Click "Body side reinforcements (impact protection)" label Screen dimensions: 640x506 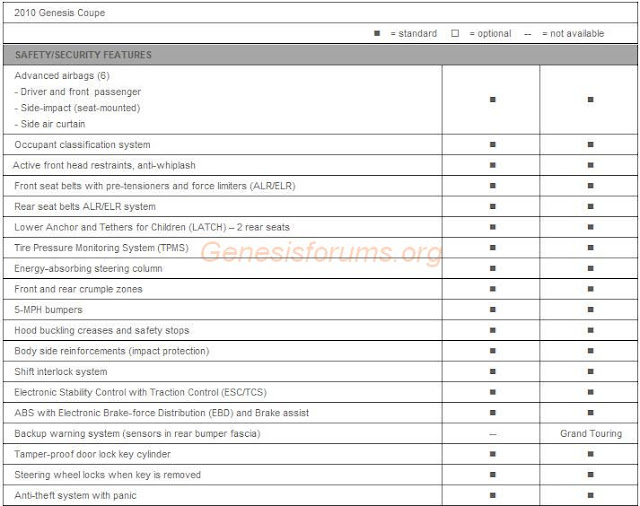(x=111, y=351)
